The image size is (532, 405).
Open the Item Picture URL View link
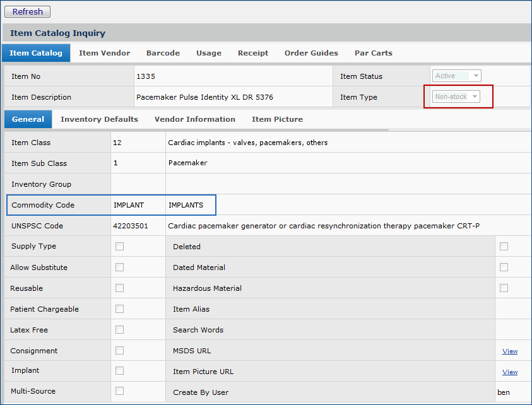click(x=509, y=372)
